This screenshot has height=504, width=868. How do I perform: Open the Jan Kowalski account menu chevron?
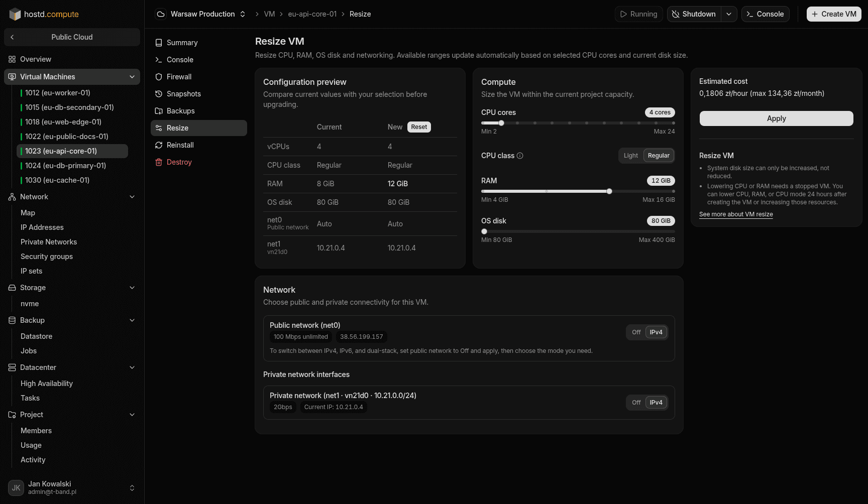[132, 488]
